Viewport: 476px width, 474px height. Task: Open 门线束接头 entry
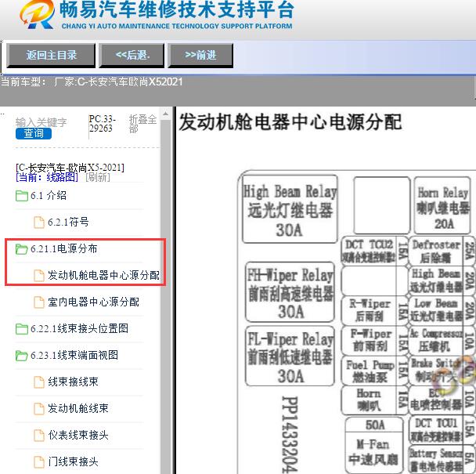coord(73,461)
